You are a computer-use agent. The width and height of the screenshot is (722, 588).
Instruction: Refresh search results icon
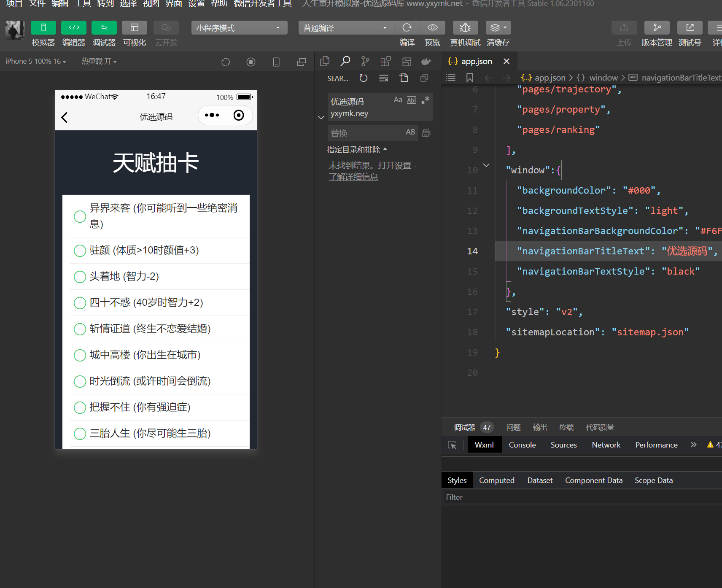coord(363,78)
